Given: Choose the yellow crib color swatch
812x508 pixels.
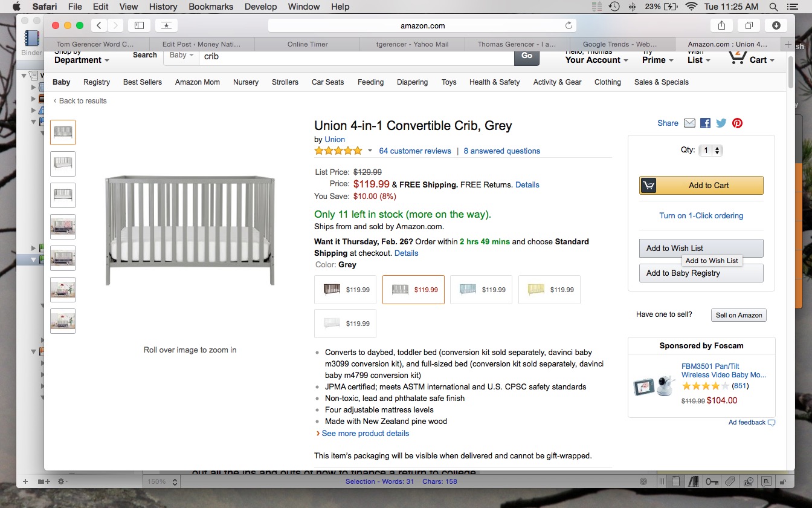Looking at the screenshot, I should 549,290.
